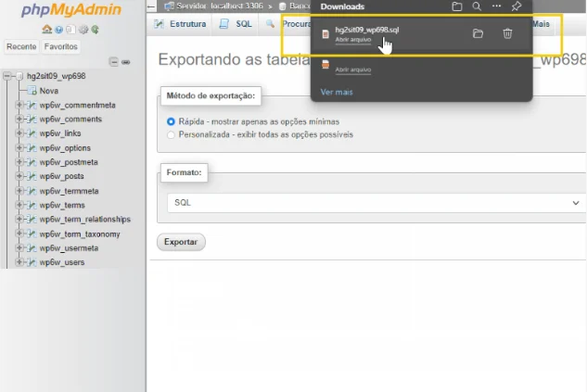The width and height of the screenshot is (587, 392).
Task: Pin the Downloads panel with pin icon
Action: pyautogui.click(x=517, y=6)
